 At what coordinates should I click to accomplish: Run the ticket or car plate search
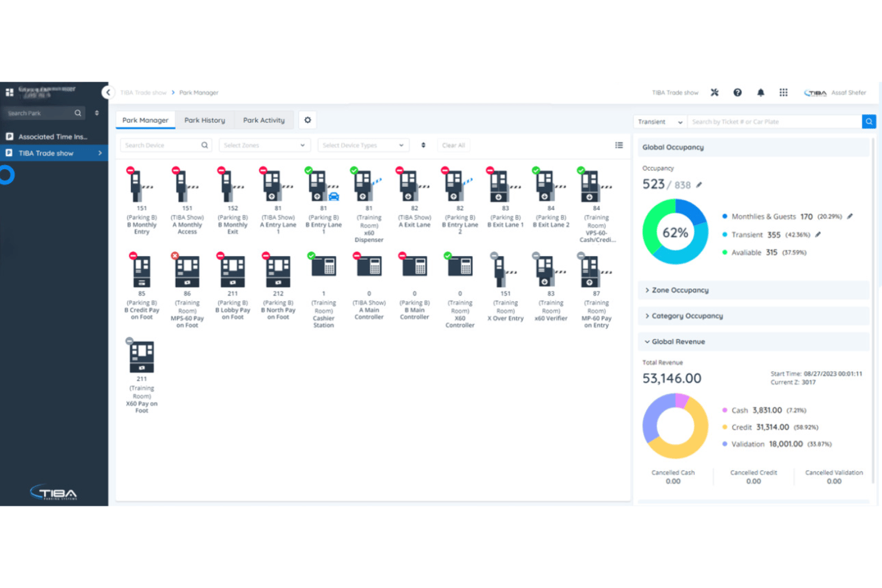(869, 122)
